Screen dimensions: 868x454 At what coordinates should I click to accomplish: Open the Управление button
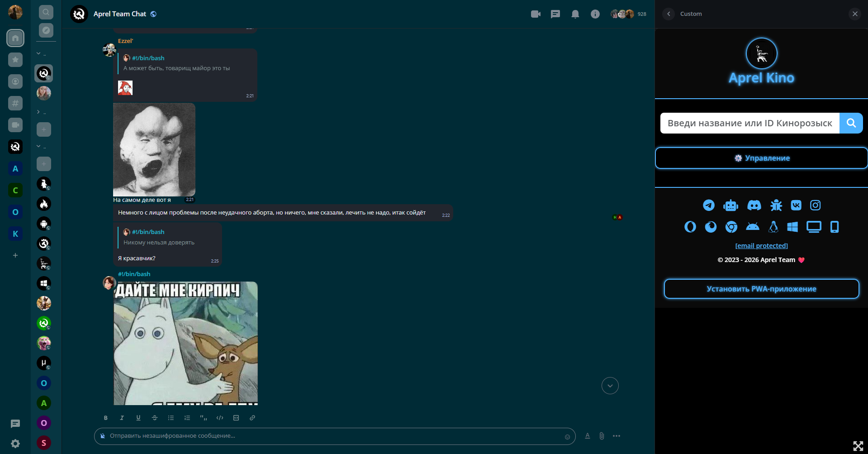[762, 158]
